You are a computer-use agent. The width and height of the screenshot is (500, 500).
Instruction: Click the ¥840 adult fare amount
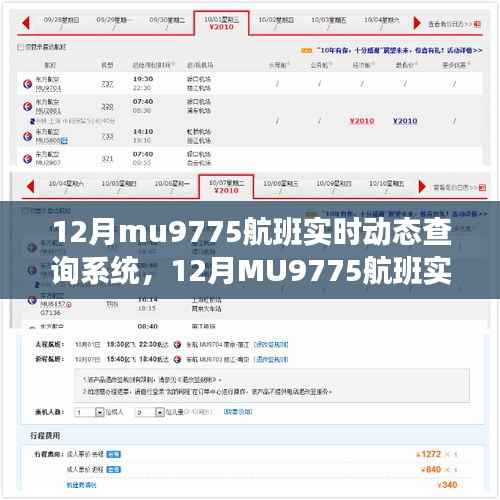point(431,470)
